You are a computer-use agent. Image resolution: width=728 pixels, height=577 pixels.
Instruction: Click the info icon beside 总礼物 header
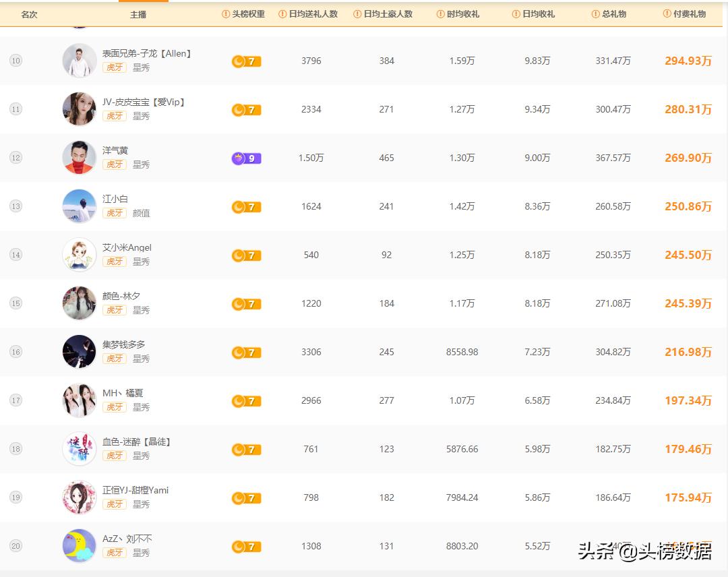(595, 14)
